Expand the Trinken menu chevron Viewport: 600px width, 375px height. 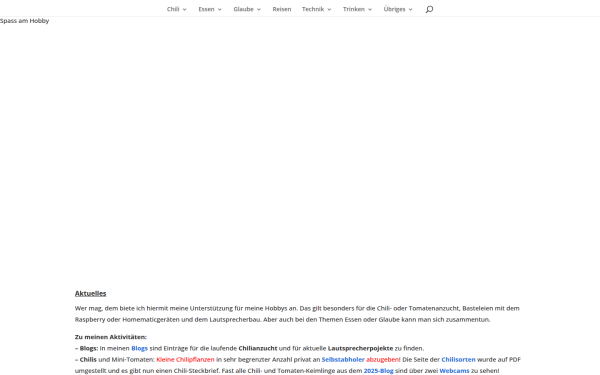pyautogui.click(x=370, y=10)
